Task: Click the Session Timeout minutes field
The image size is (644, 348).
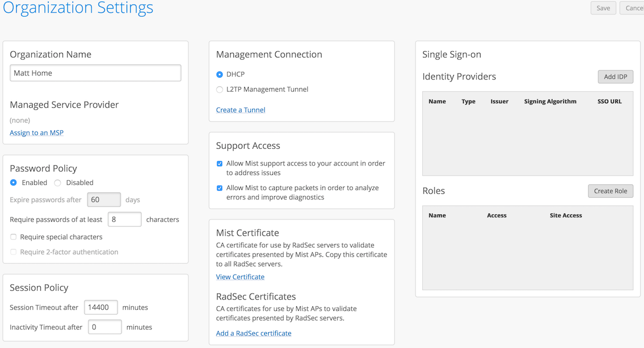Action: tap(101, 307)
